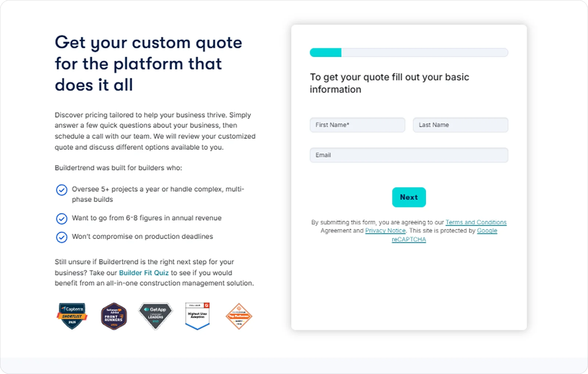Select the Last Name field
588x374 pixels.
pos(460,125)
